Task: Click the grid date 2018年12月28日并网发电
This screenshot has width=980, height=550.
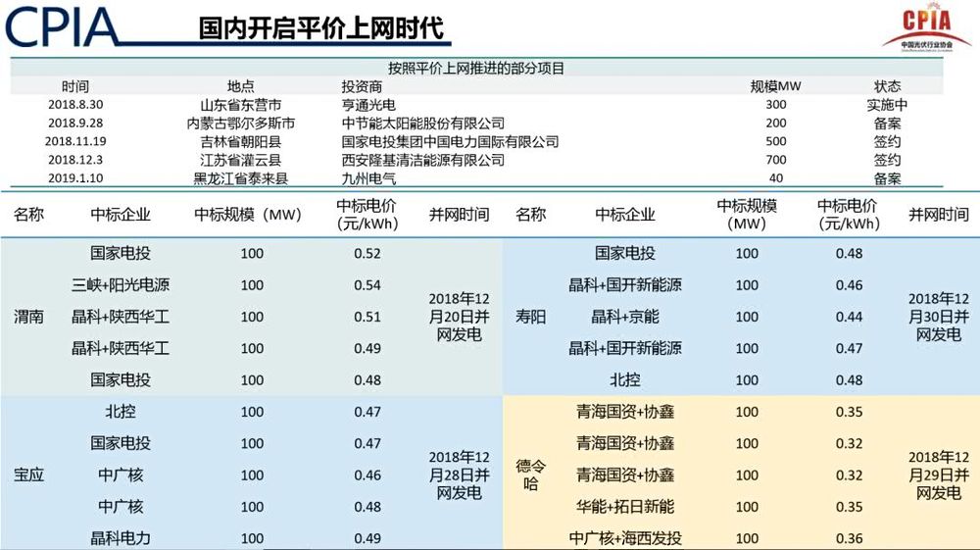Action: 459,475
